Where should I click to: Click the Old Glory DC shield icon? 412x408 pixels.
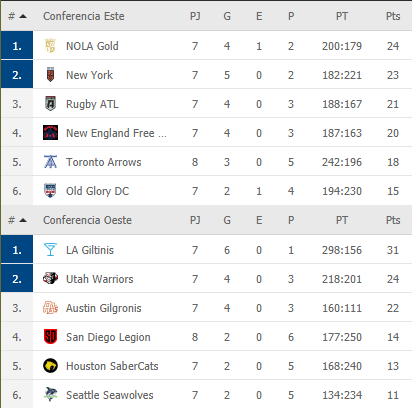pos(50,191)
